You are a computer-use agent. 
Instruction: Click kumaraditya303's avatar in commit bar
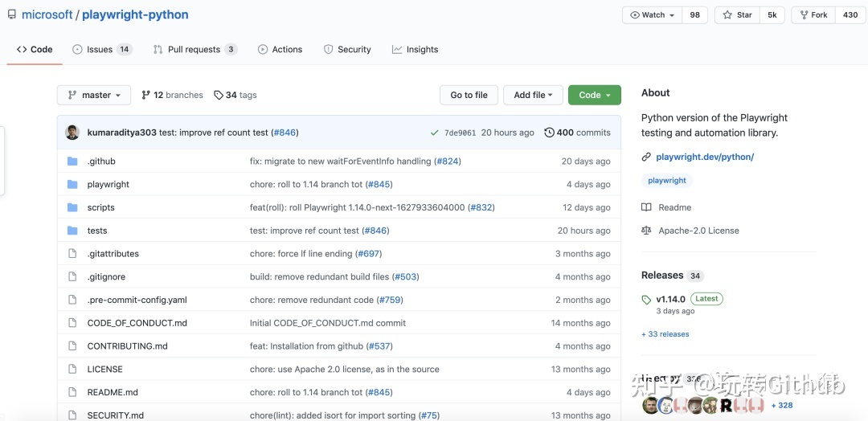click(72, 133)
